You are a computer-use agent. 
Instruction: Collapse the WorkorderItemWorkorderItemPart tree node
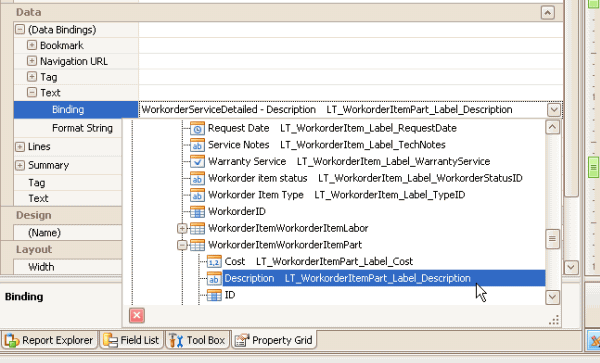click(x=182, y=245)
